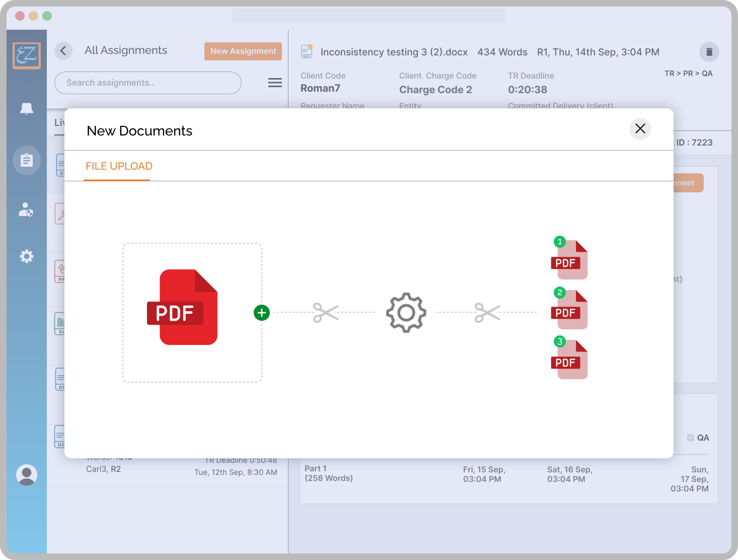The width and height of the screenshot is (738, 560).
Task: Click New Assignment button
Action: point(243,51)
